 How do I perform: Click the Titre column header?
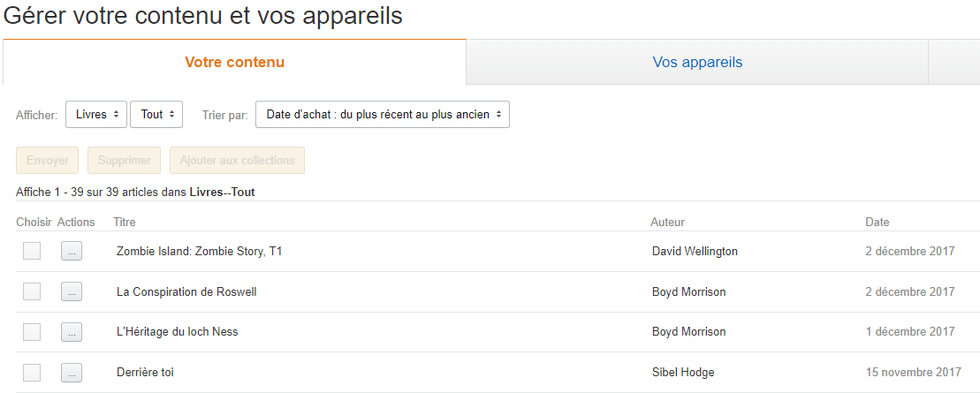[x=125, y=222]
